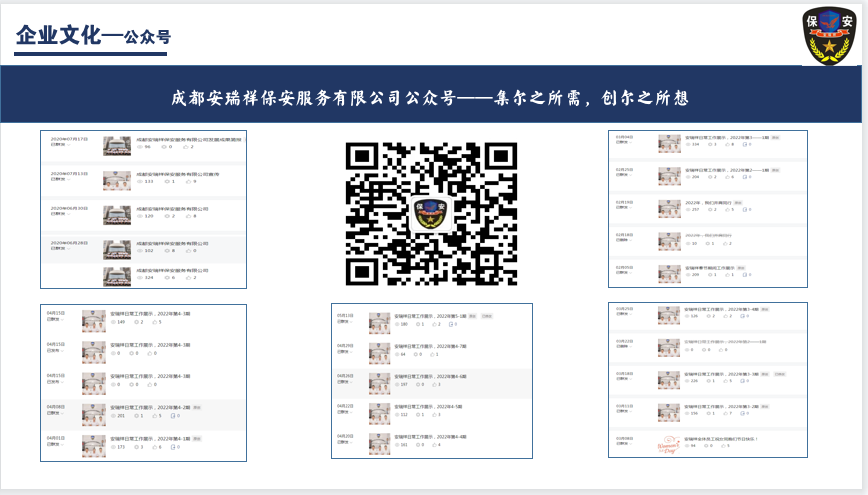Viewport: 868px width, 495px height.
Task: Click the shield badge inside the QR code
Action: (430, 214)
